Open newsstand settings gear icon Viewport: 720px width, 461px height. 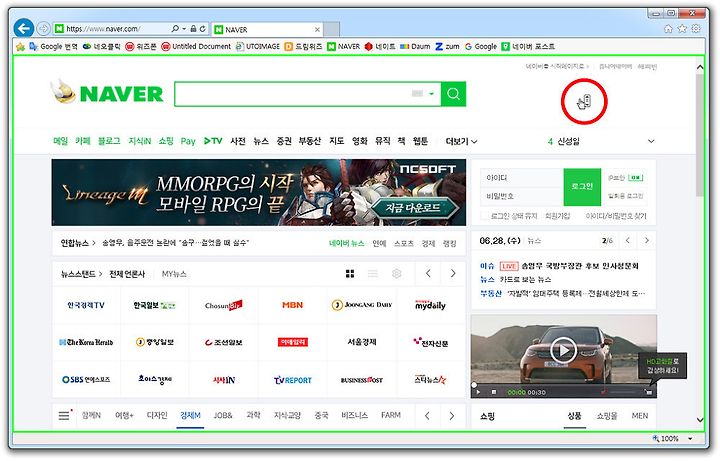tap(397, 274)
